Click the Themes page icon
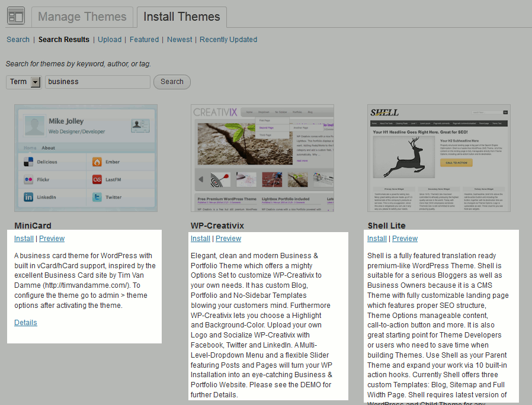 click(16, 16)
